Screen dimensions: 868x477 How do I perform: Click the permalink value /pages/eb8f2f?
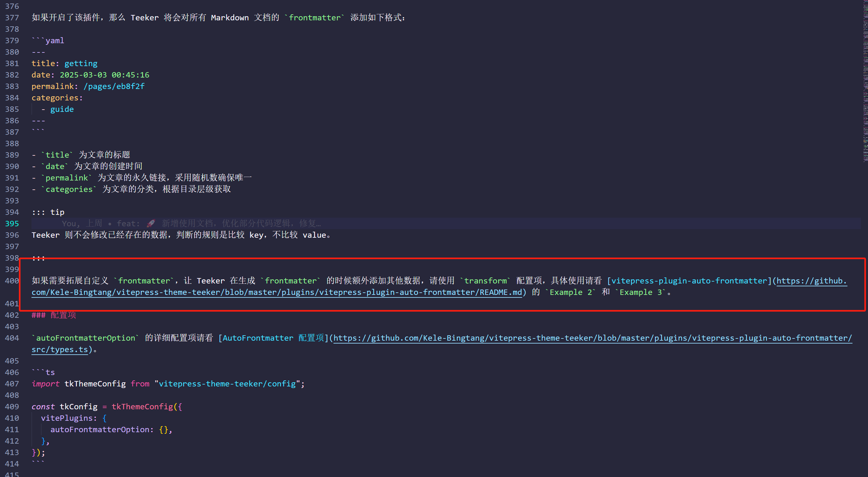pos(114,86)
